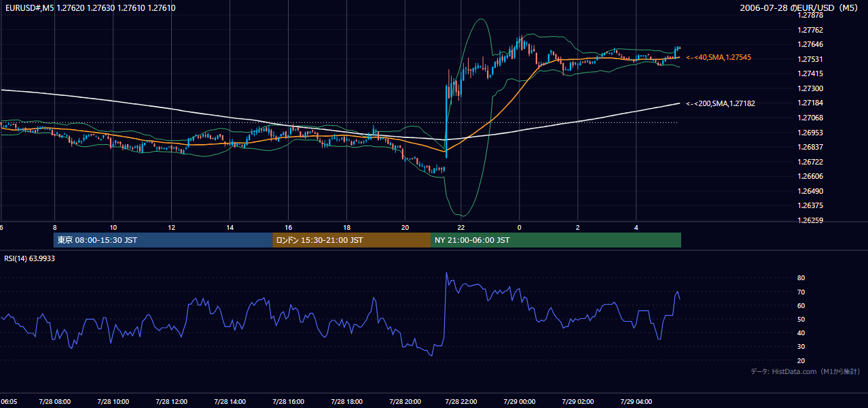This screenshot has width=868, height=408.
Task: Click the 7/28 12:00 time label
Action: 171,402
